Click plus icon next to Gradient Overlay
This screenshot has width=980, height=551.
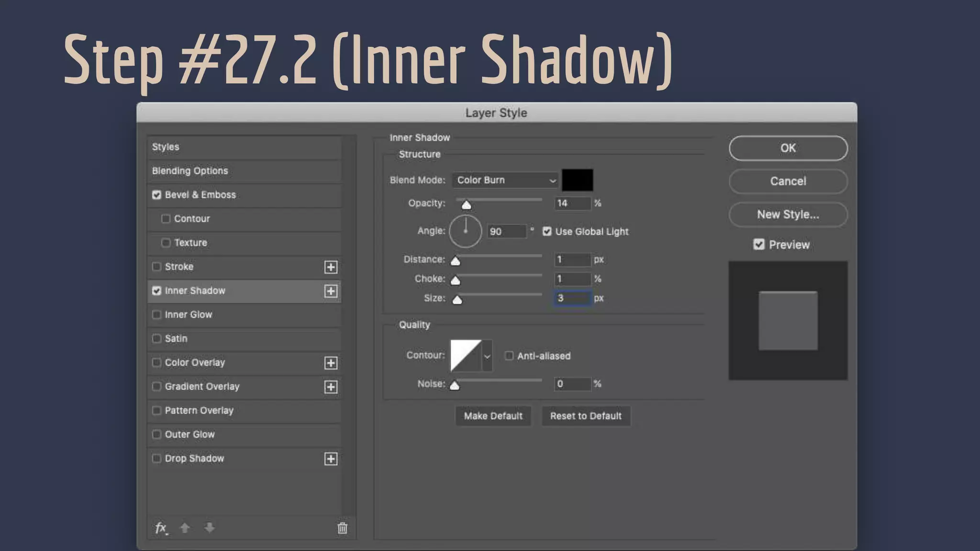pos(331,387)
